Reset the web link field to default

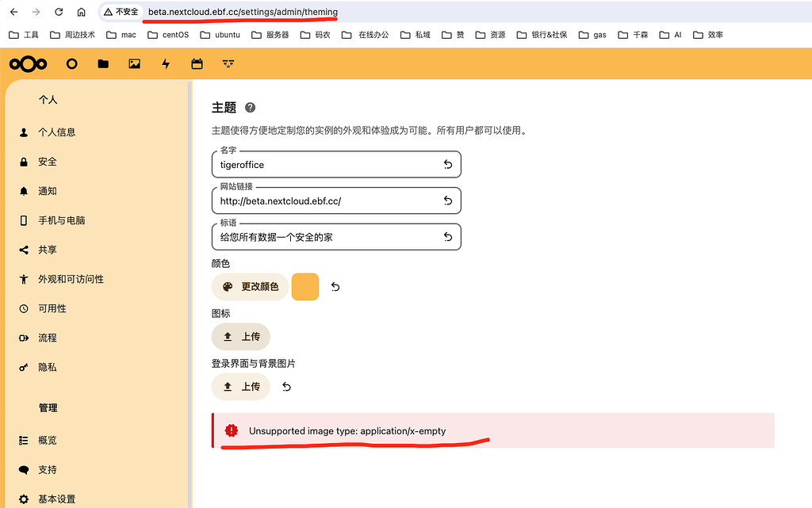[447, 201]
